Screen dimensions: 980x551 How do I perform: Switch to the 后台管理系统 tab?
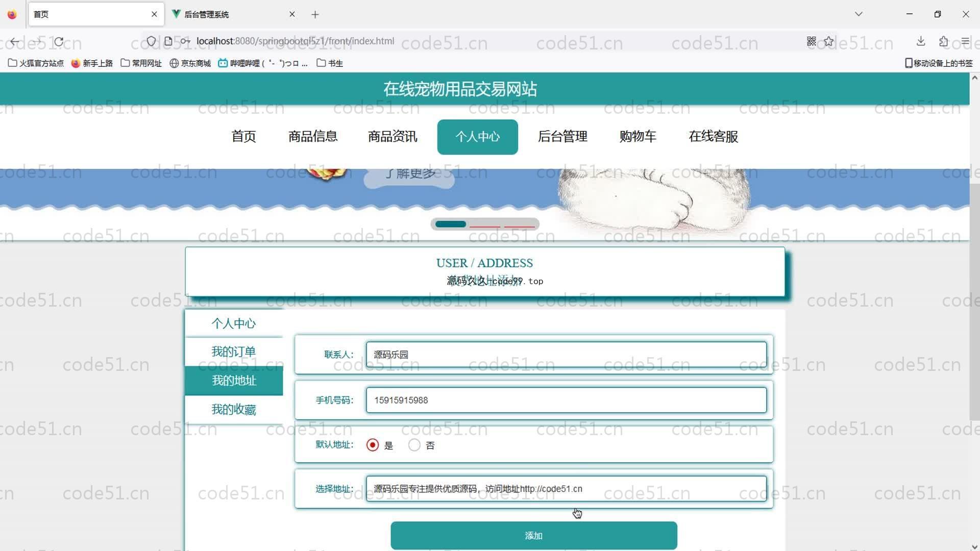click(x=233, y=14)
